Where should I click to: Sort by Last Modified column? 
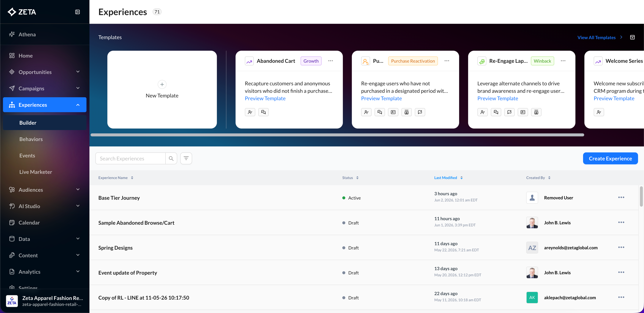[448, 178]
